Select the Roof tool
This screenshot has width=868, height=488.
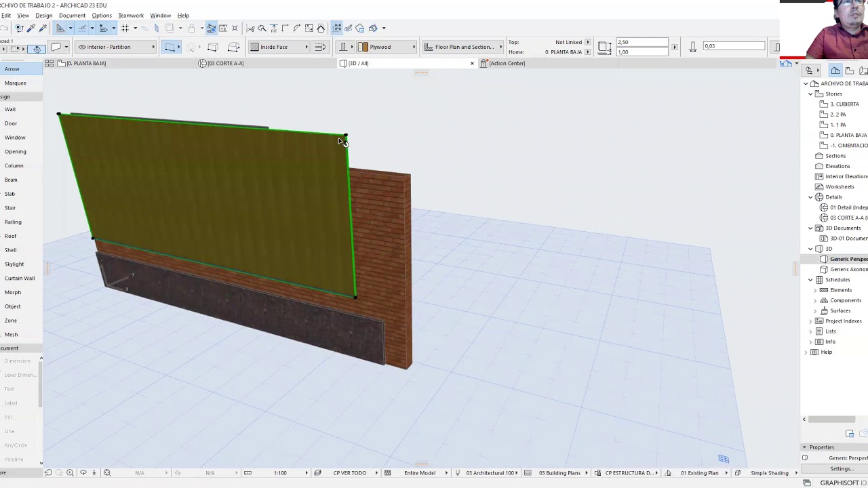coord(11,236)
